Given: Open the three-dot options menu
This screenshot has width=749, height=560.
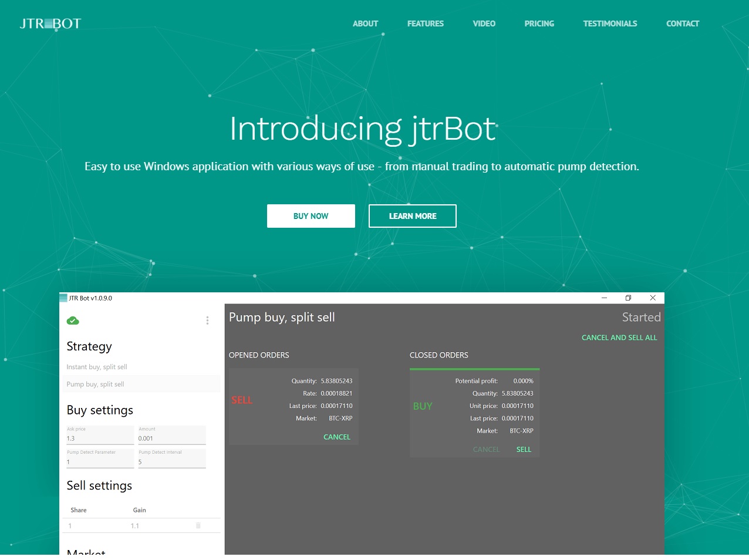Looking at the screenshot, I should [x=207, y=321].
